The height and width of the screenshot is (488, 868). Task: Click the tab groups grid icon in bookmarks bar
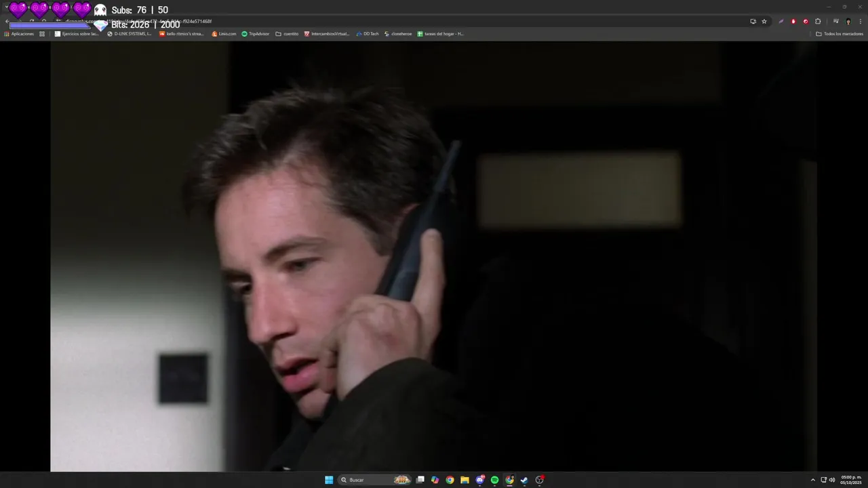pyautogui.click(x=42, y=34)
